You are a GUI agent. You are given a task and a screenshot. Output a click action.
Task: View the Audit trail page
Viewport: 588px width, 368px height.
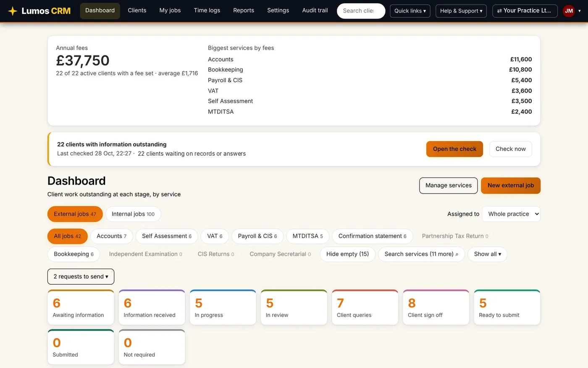pos(315,11)
